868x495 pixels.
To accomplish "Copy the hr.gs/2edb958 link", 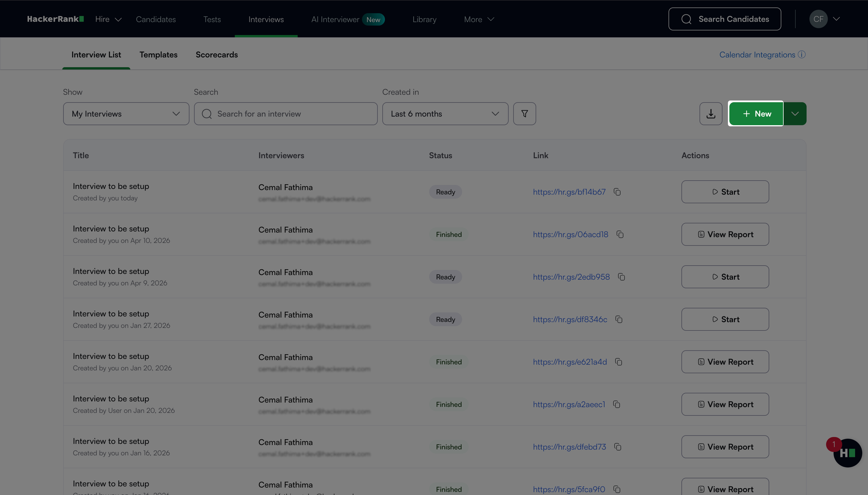I will coord(622,277).
